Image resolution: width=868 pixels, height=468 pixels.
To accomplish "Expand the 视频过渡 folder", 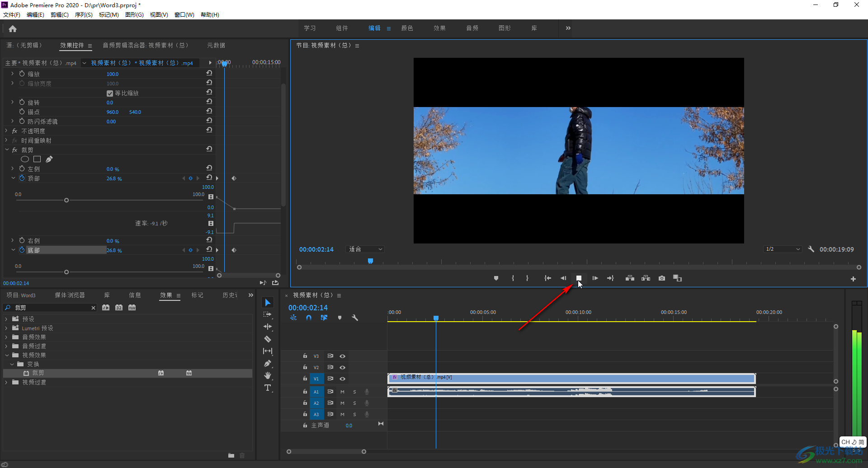I will tap(6, 382).
